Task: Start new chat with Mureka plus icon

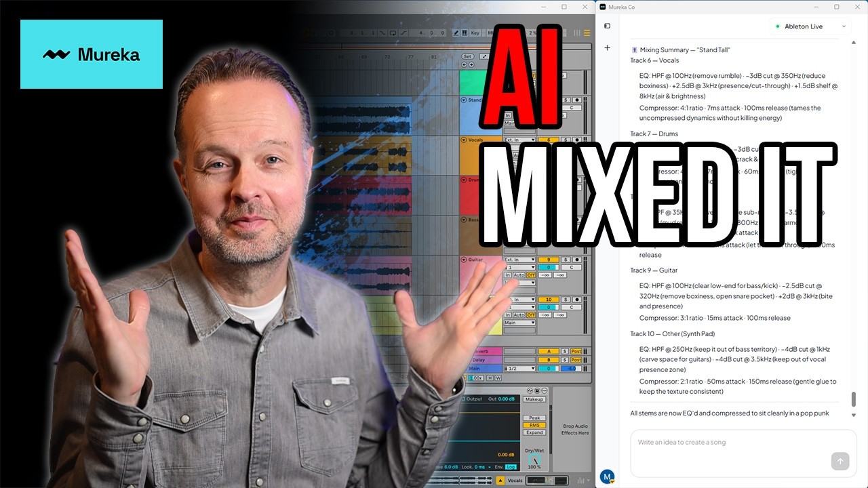Action: [607, 48]
